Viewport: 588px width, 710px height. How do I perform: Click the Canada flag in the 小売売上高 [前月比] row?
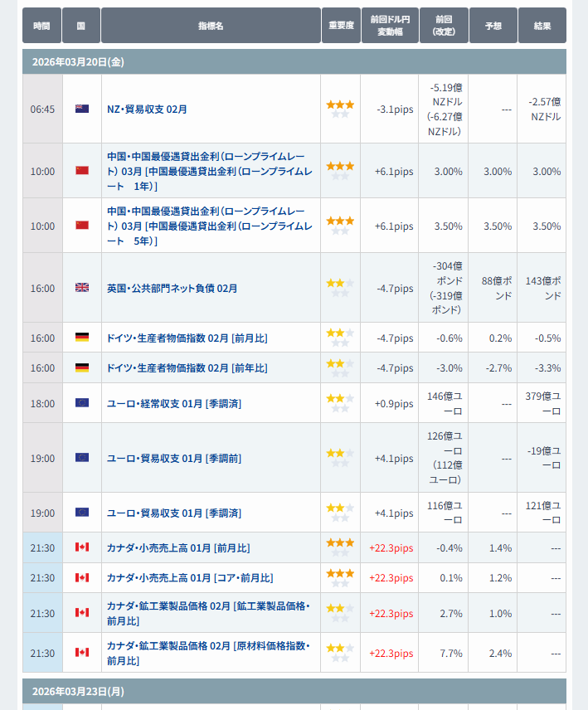[82, 547]
